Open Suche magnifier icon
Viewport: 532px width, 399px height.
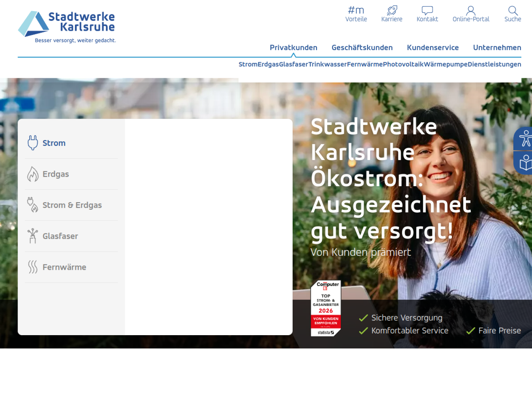513,10
